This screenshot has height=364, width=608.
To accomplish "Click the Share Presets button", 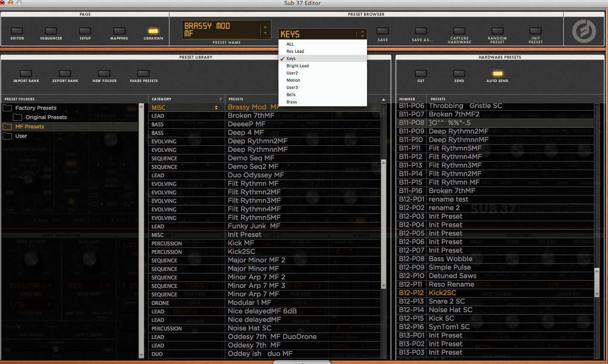I will pos(143,74).
